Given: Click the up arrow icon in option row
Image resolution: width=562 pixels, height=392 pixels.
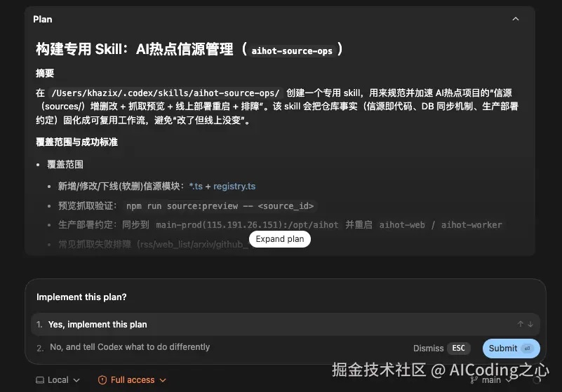Looking at the screenshot, I should [521, 324].
